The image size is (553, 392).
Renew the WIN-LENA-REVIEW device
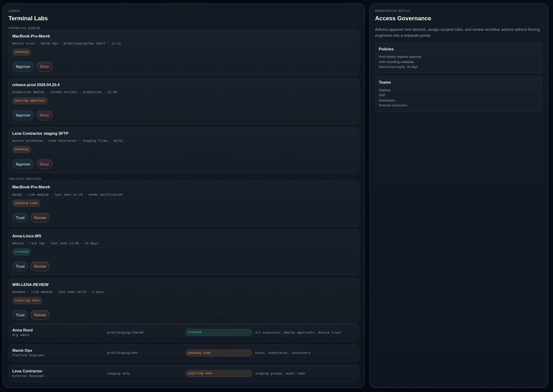click(40, 315)
